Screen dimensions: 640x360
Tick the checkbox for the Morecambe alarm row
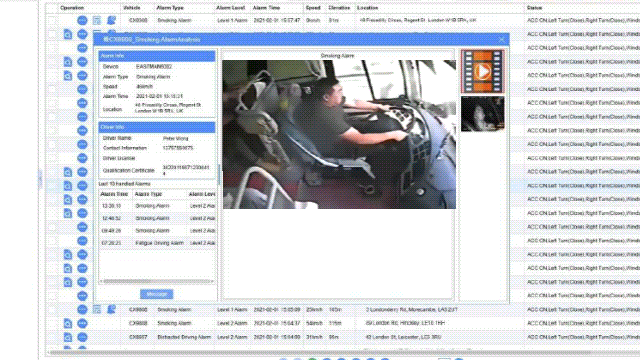pos(52,309)
